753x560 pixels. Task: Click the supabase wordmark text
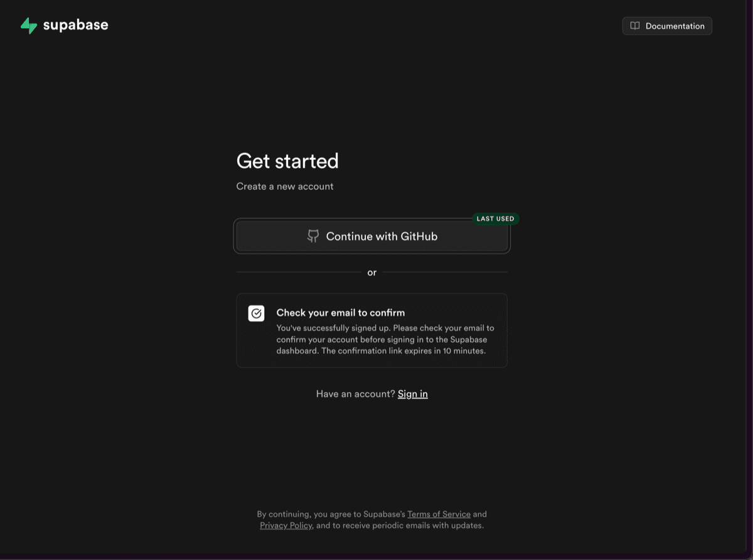75,25
